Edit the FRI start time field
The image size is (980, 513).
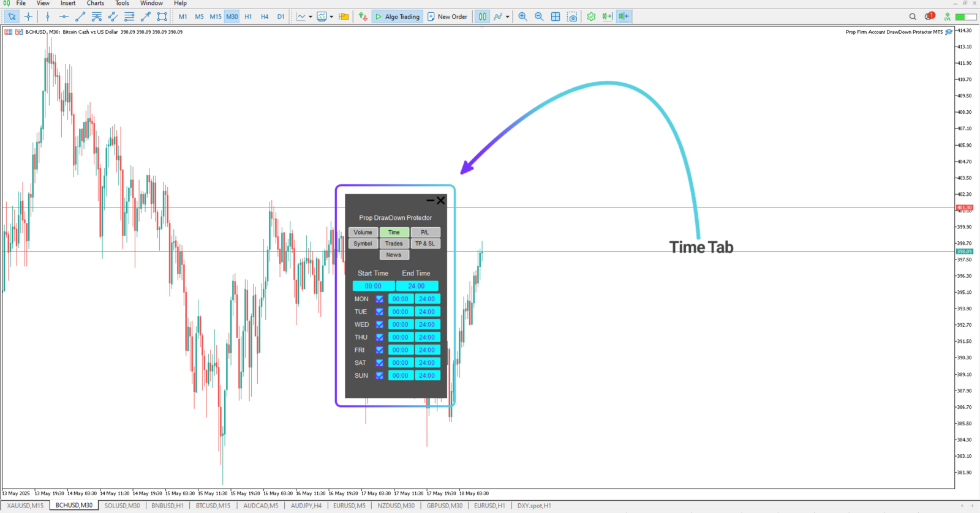[x=401, y=350]
